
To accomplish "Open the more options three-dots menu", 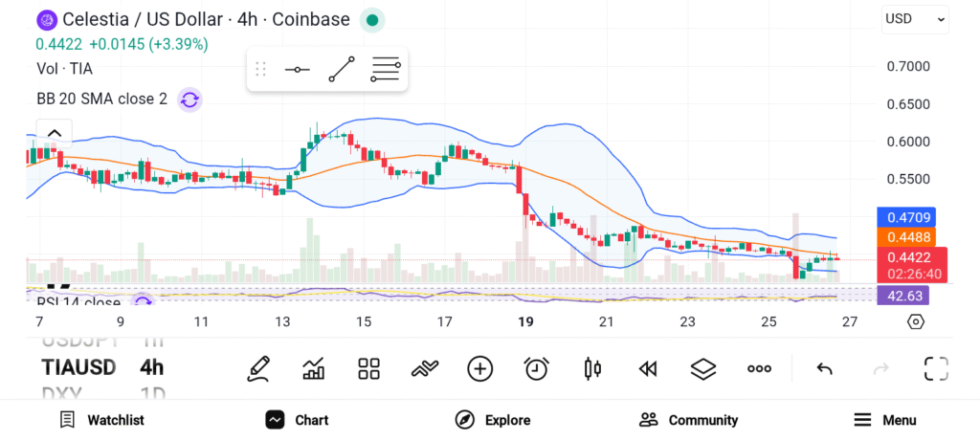I will (759, 368).
